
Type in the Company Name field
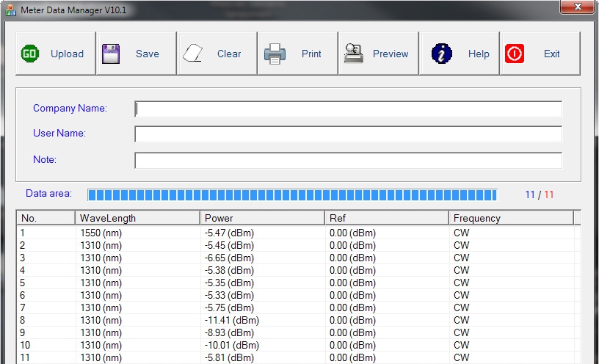[348, 109]
